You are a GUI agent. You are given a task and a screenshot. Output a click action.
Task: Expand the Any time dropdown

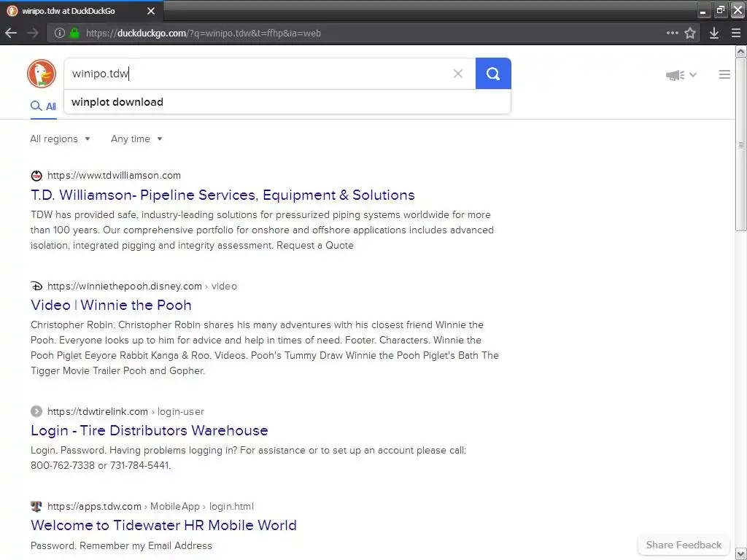(136, 139)
